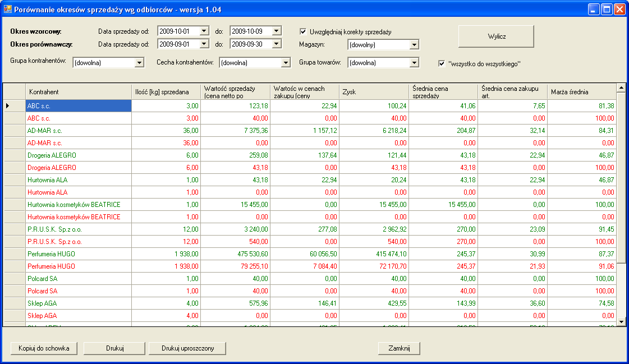The height and width of the screenshot is (364, 629).
Task: Click 'Kopiuj do schowka' button
Action: click(44, 348)
